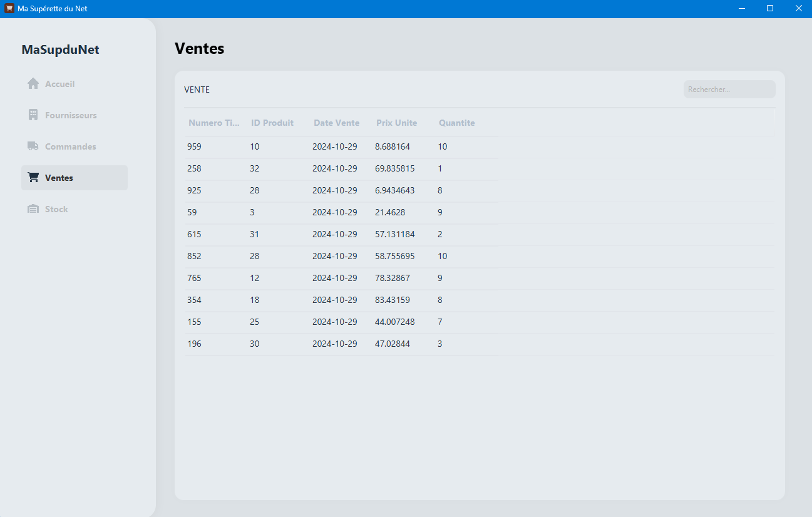Close the Ma Supérette du Net window
The width and height of the screenshot is (812, 517).
(798, 8)
